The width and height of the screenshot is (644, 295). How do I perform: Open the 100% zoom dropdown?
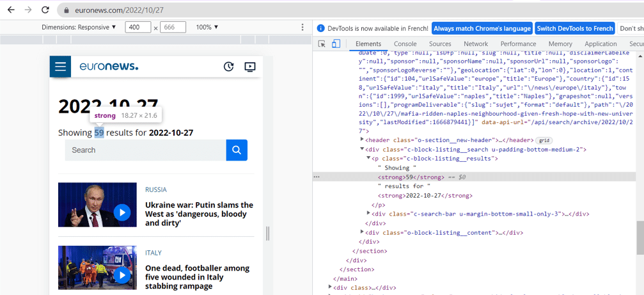(x=207, y=28)
